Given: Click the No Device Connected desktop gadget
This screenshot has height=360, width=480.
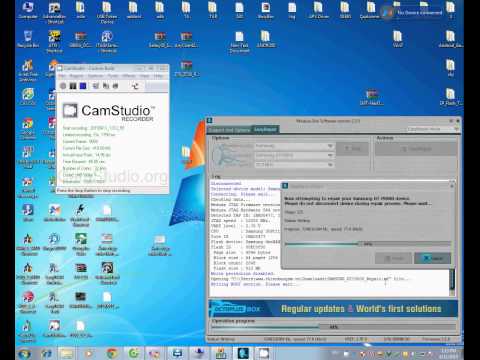Looking at the screenshot, I should click(x=412, y=13).
